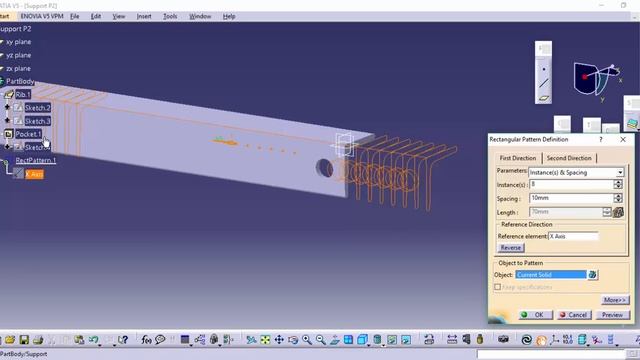Click the OK button

(x=536, y=315)
